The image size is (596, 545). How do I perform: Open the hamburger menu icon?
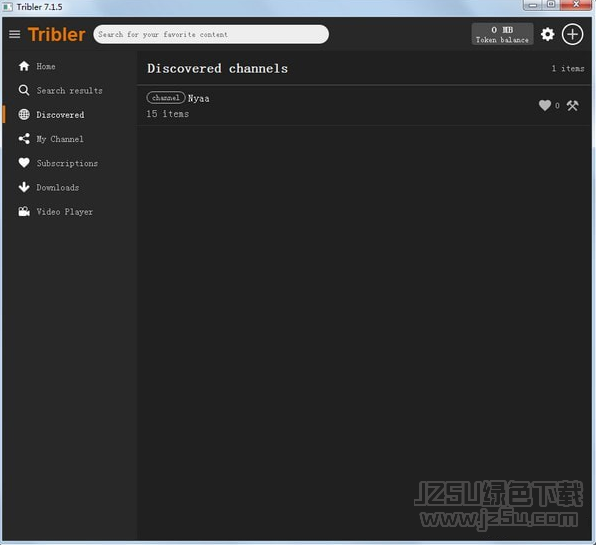coord(14,35)
